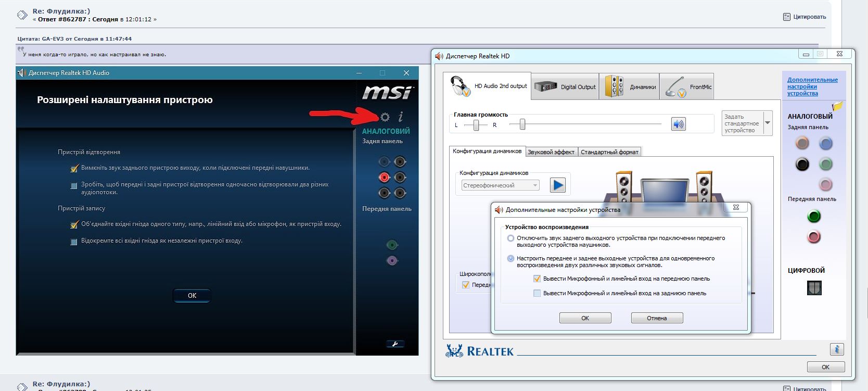Click the digital optical port under ЦИФРОВОЙ
Screen dimensions: 868x391
(814, 288)
